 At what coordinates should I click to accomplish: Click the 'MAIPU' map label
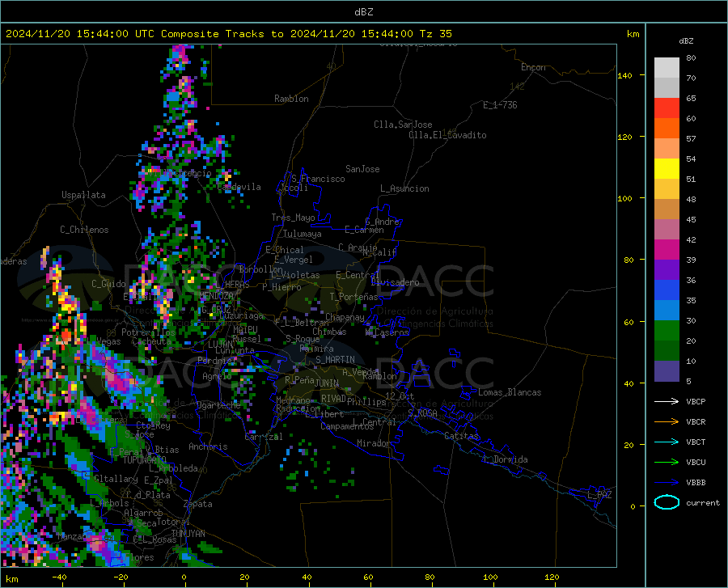click(245, 329)
